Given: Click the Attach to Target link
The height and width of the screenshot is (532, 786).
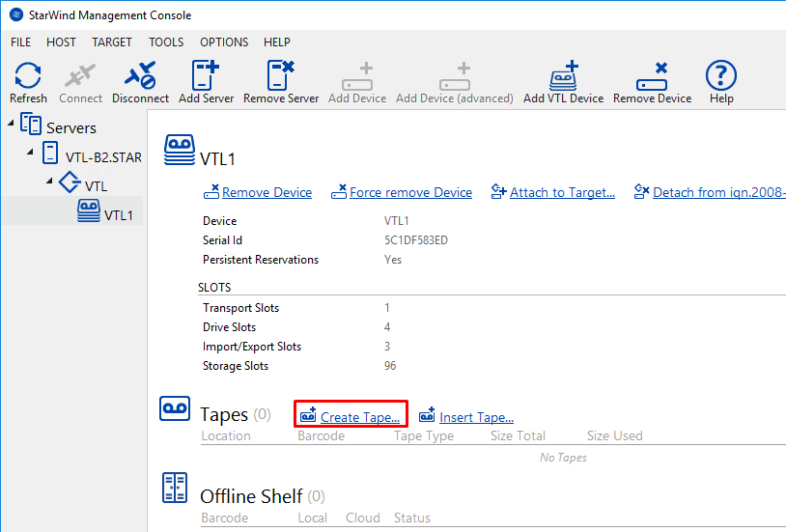Looking at the screenshot, I should [562, 192].
